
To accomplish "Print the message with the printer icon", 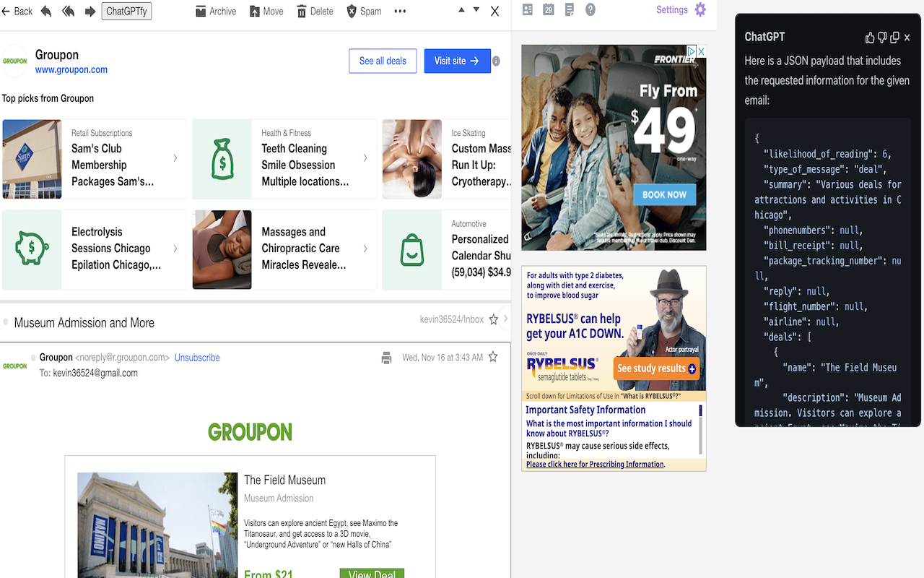I will point(387,358).
